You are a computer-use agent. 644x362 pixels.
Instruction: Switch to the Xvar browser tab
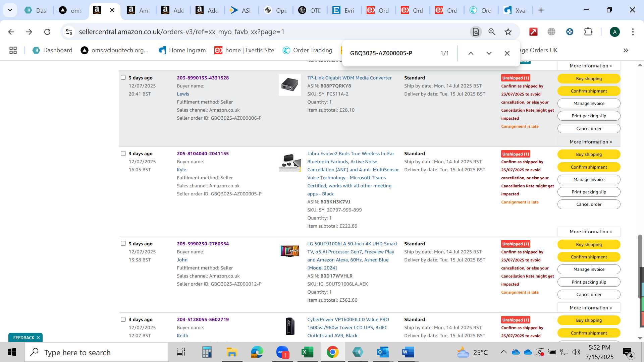click(x=515, y=10)
